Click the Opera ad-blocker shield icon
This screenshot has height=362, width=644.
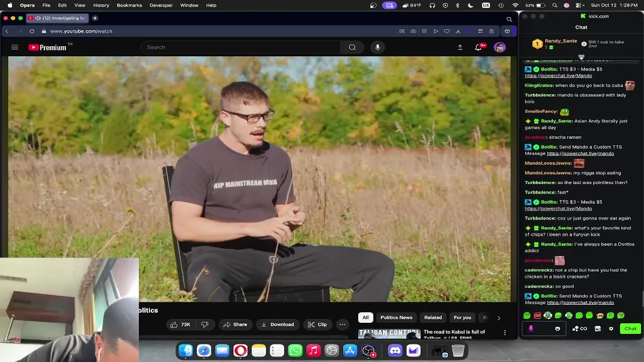click(x=424, y=31)
